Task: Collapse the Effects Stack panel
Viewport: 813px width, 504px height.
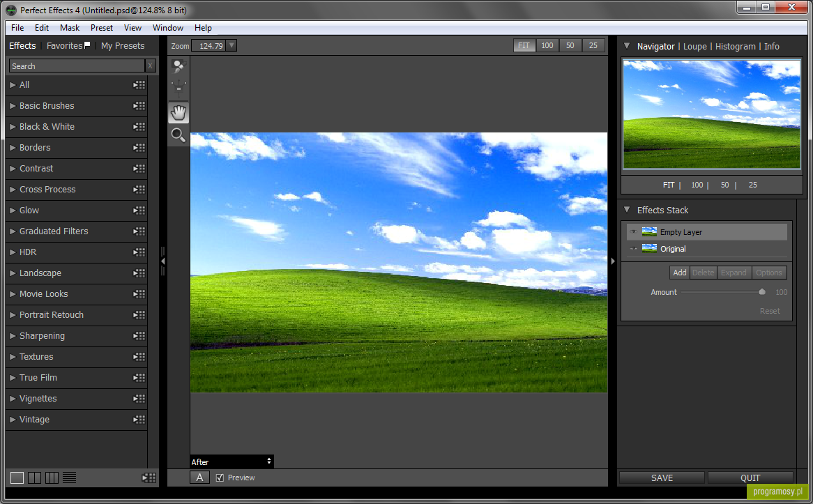Action: pyautogui.click(x=627, y=210)
